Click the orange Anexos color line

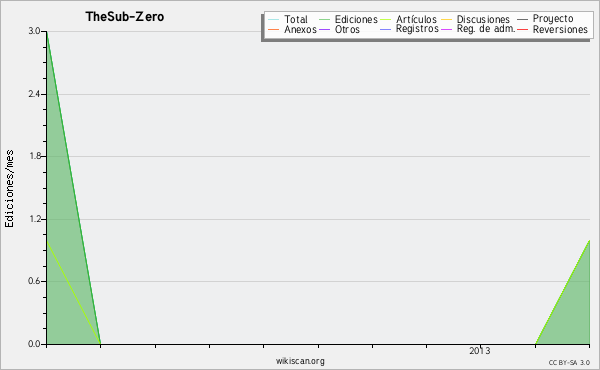[x=274, y=29]
